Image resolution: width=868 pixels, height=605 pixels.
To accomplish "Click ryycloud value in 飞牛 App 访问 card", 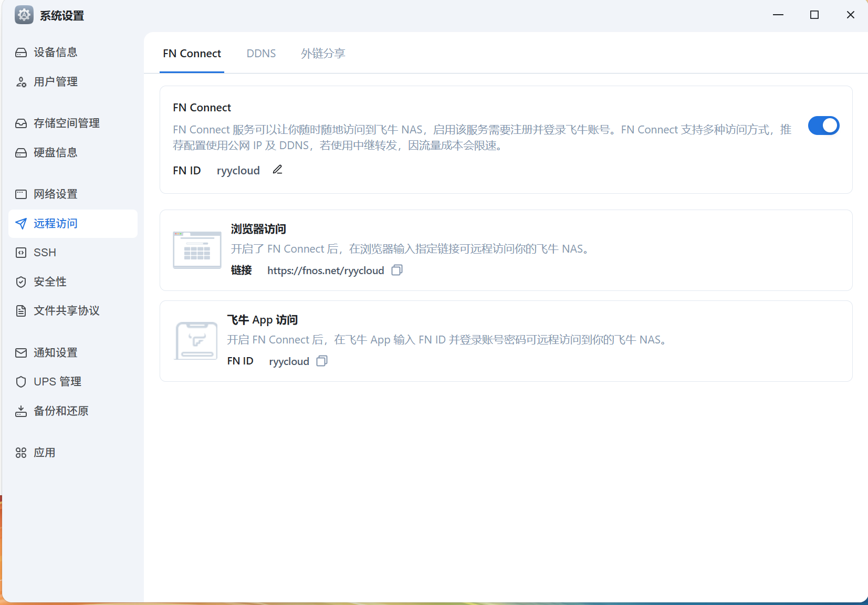I will tap(289, 361).
